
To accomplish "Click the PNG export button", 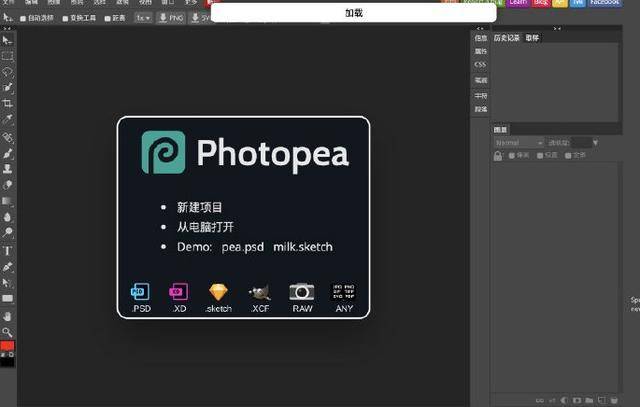I will [171, 18].
